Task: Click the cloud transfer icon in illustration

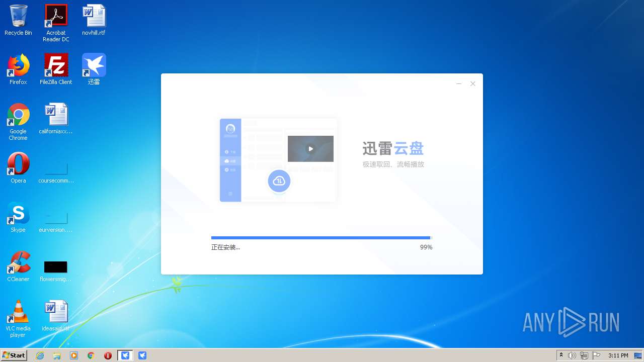Action: [279, 181]
